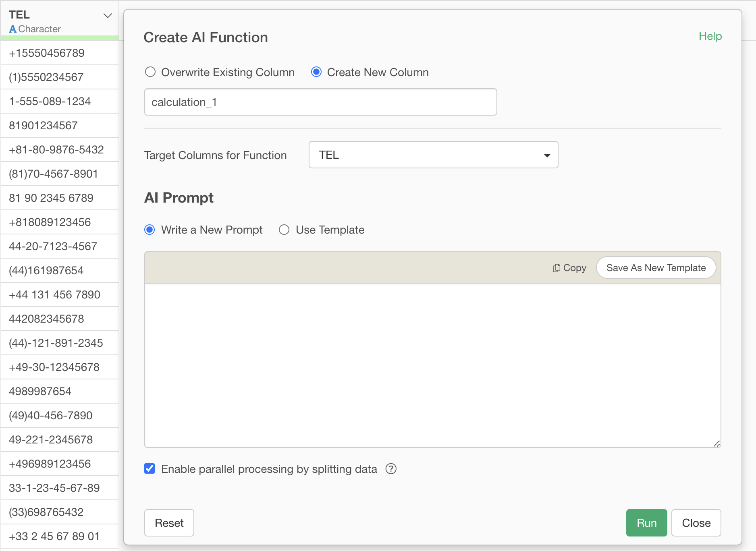Open the Target Columns TEL dropdown
The image size is (756, 551).
coord(433,155)
